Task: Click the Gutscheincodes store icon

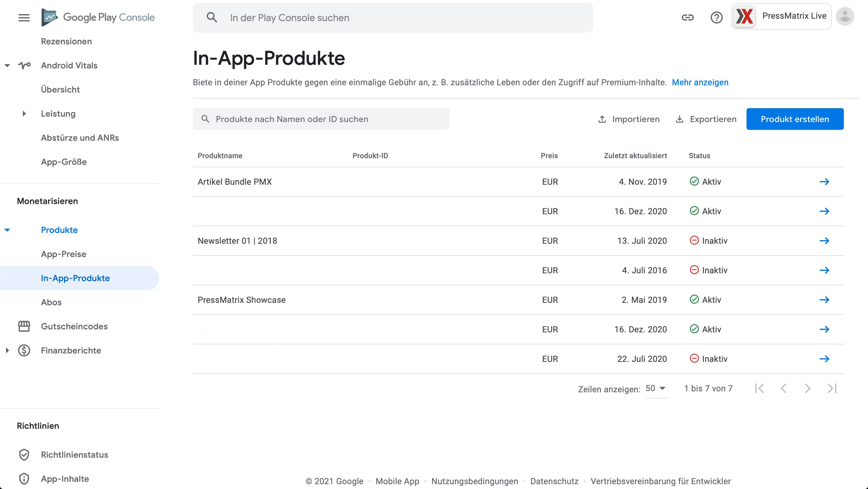Action: [24, 326]
